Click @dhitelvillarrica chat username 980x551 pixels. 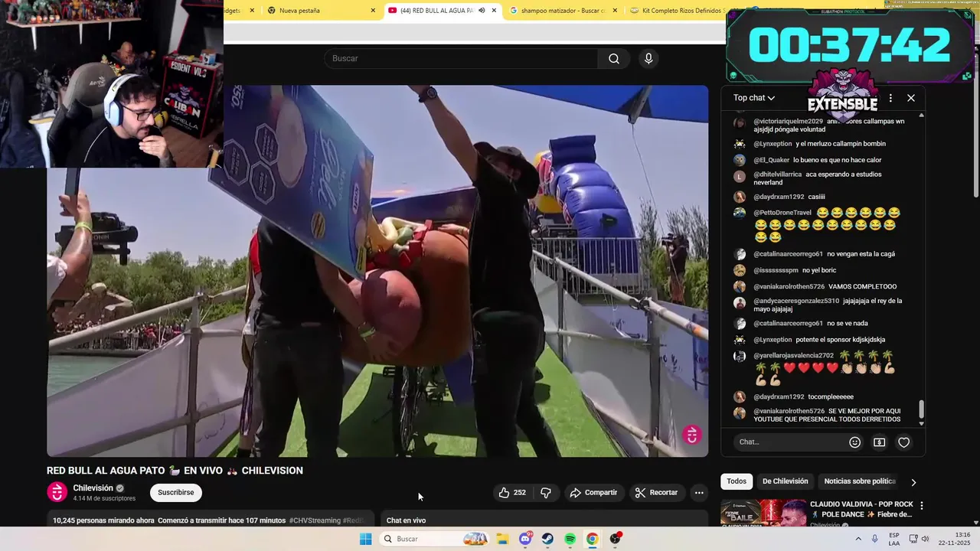click(777, 174)
